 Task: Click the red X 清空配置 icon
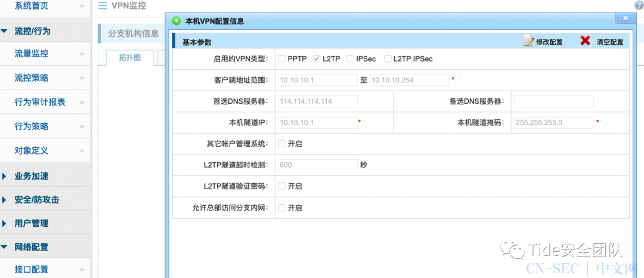(585, 41)
